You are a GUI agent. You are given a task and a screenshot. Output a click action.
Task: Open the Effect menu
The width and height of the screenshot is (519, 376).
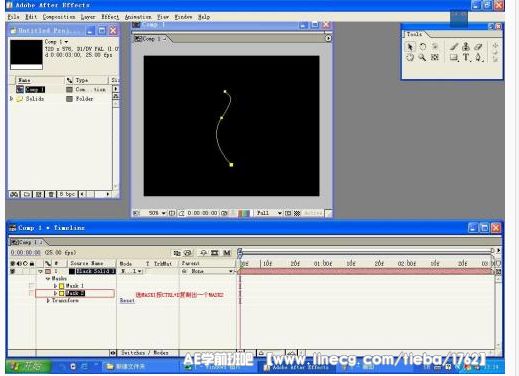(x=110, y=17)
